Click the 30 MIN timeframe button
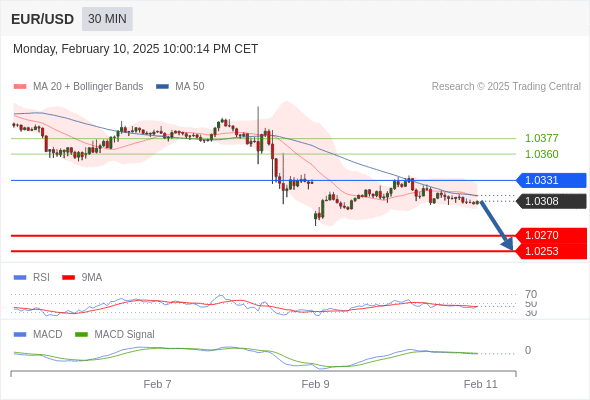Screen dimensions: 590x400 coord(107,19)
